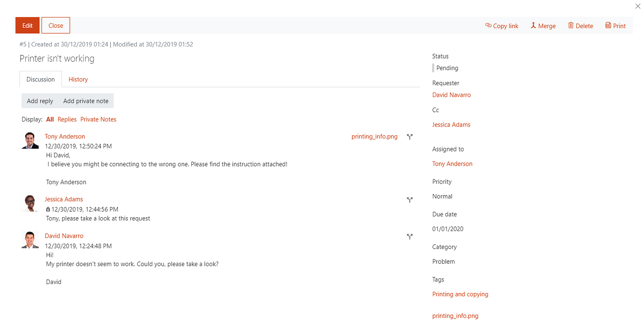Filter display to Replies only
644x335 pixels.
coord(67,119)
